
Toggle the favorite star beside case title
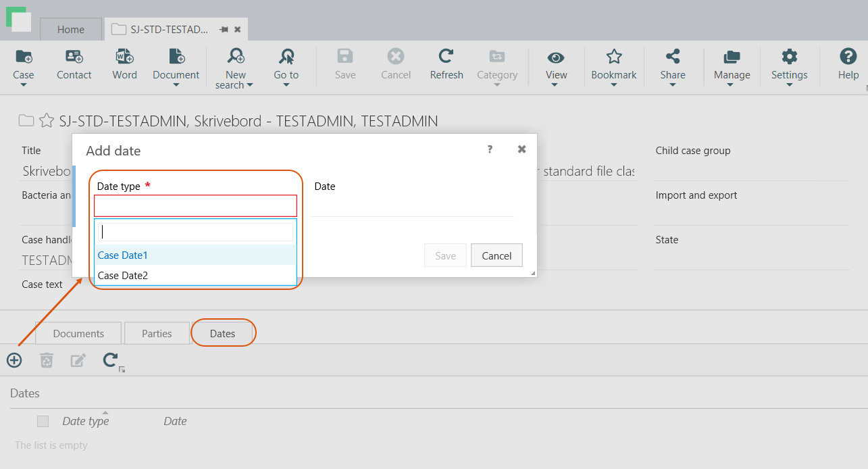point(47,121)
